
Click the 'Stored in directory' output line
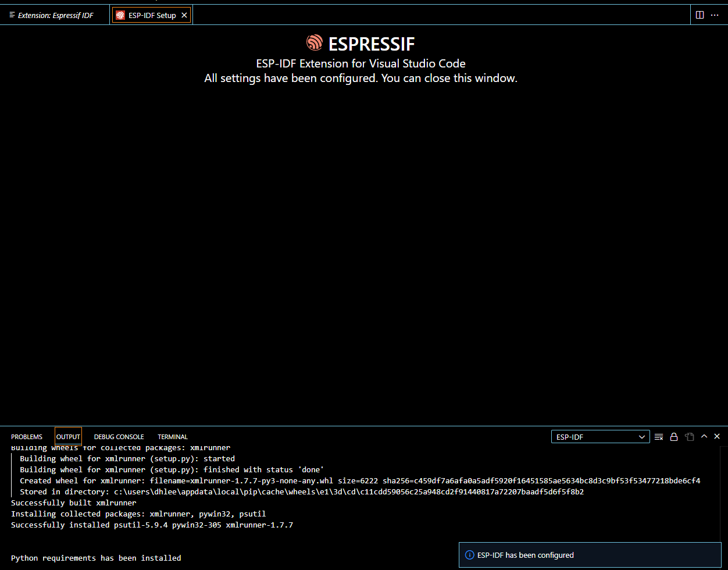point(302,492)
